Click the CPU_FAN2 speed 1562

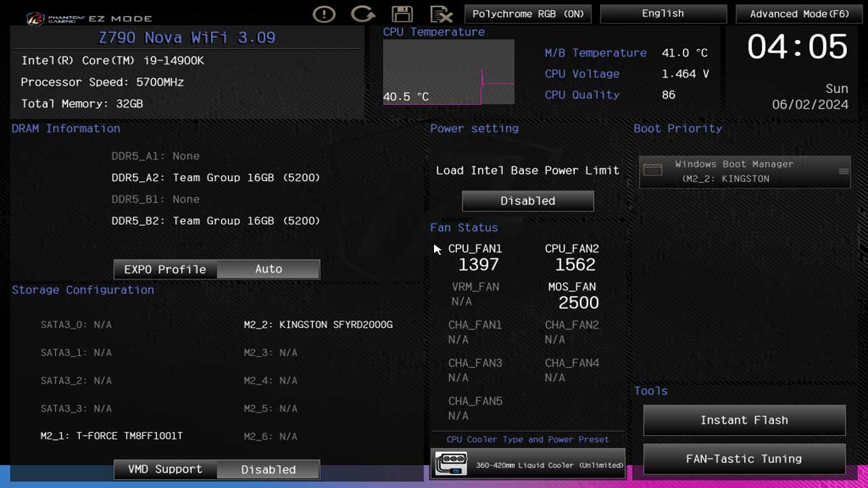pos(575,264)
